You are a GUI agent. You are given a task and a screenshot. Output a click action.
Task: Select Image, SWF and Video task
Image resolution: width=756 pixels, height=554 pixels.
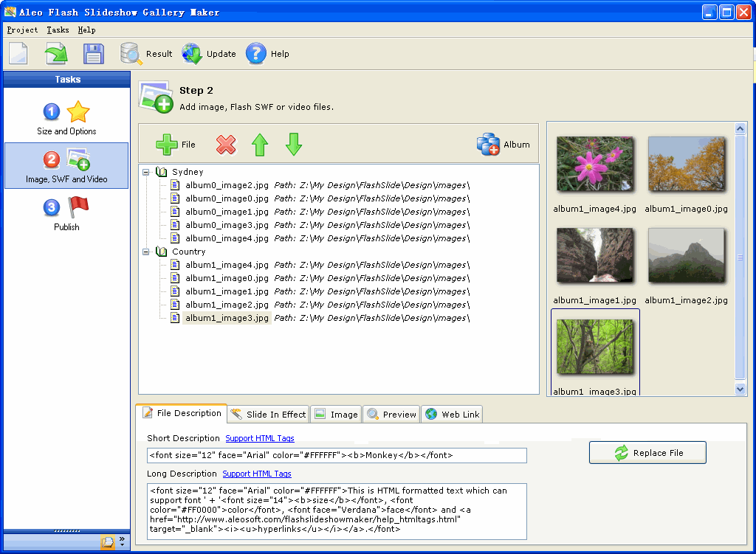pyautogui.click(x=66, y=166)
